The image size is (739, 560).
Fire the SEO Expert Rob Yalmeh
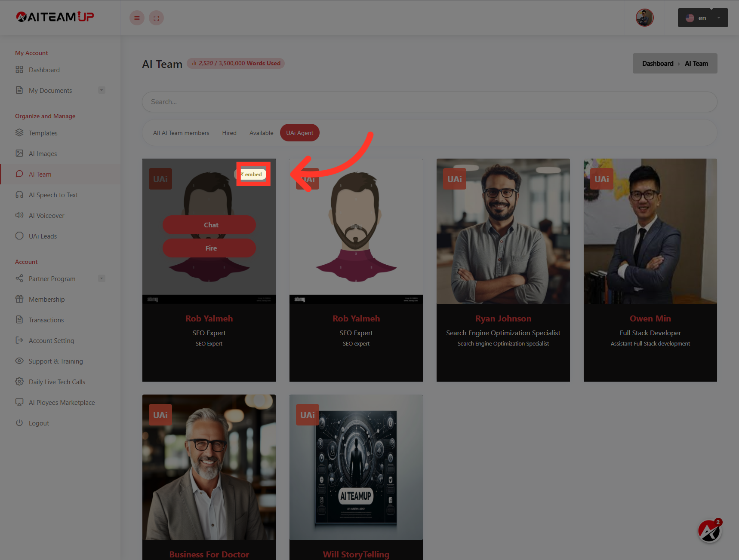pos(209,248)
